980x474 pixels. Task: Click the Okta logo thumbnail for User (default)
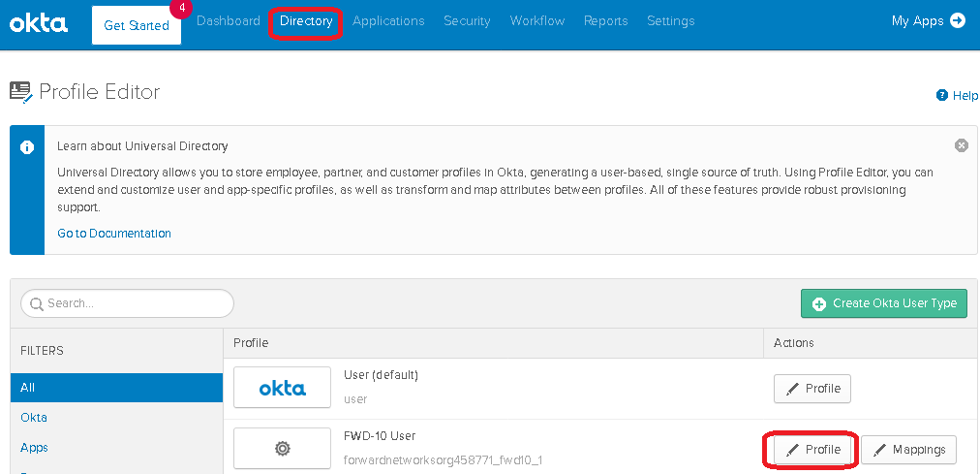pos(283,388)
